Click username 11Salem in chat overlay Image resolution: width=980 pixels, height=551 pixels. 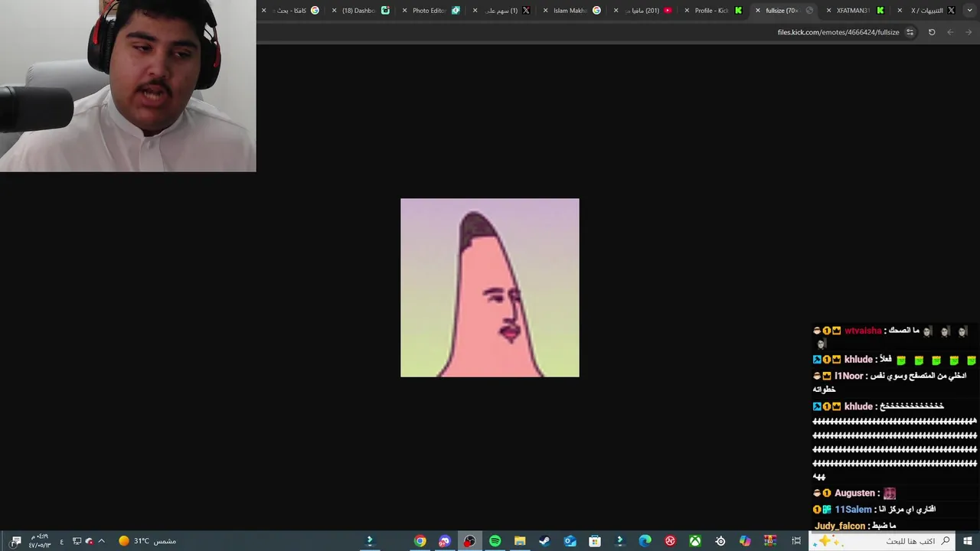853,509
